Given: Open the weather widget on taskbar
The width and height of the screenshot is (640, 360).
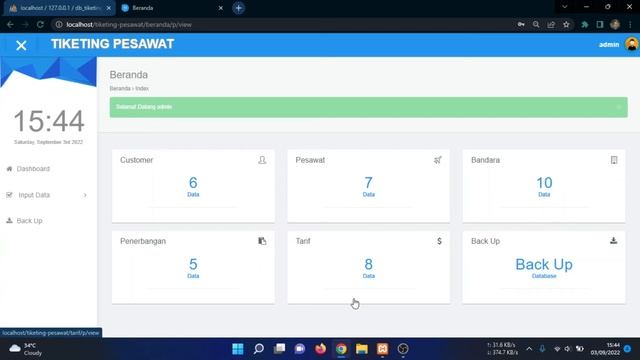Looking at the screenshot, I should tap(25, 349).
